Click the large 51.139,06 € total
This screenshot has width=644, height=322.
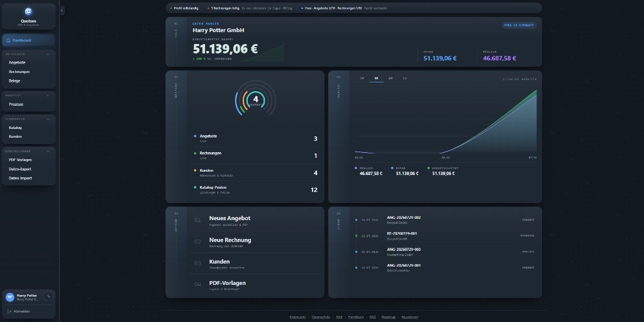[226, 49]
